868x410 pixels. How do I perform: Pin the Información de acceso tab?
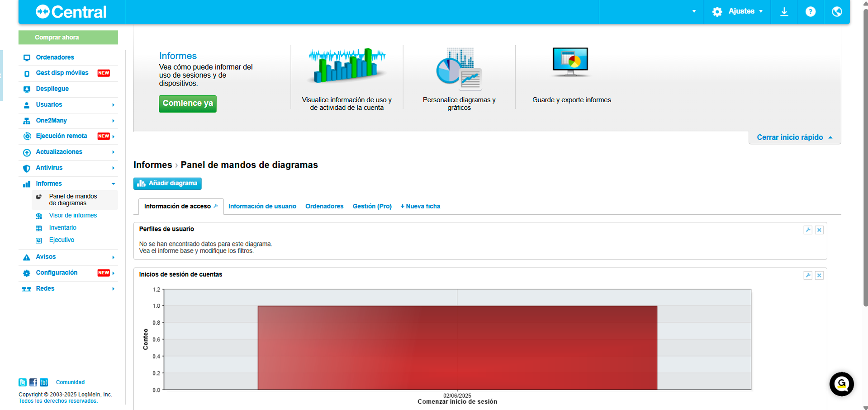pos(215,205)
